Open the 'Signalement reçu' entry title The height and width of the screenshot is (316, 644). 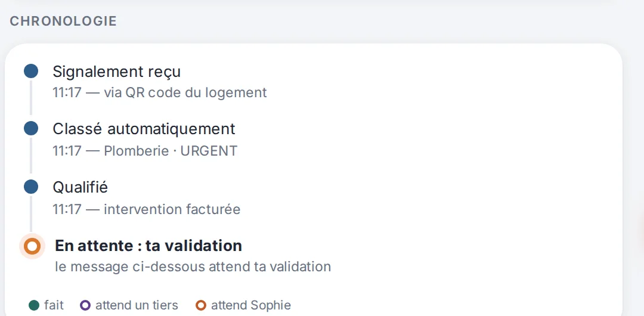tap(117, 72)
